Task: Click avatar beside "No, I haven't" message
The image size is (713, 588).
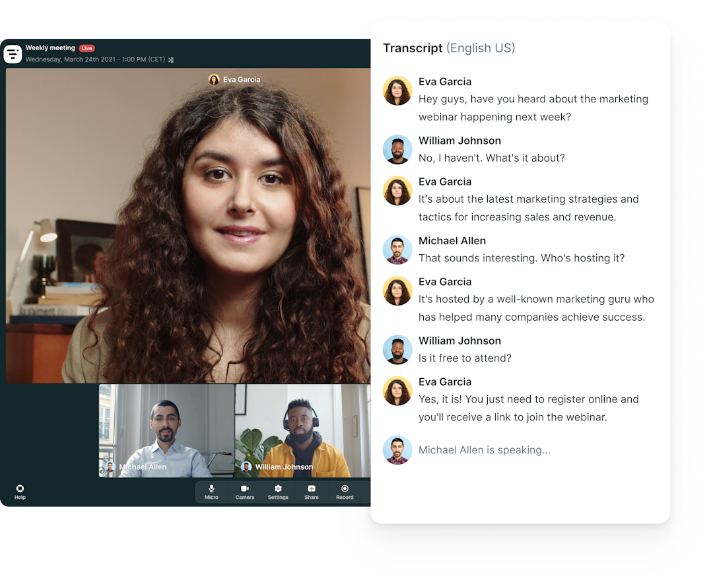Action: (x=397, y=150)
